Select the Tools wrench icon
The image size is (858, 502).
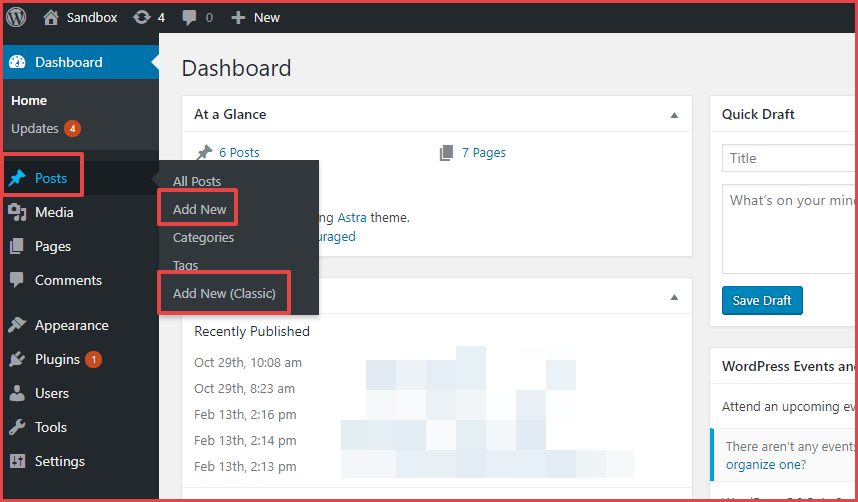coord(17,427)
